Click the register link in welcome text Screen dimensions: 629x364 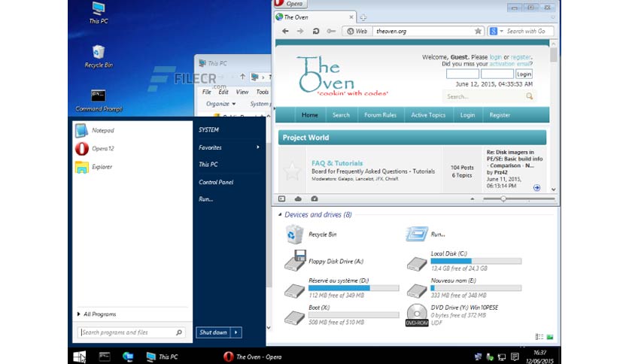521,57
